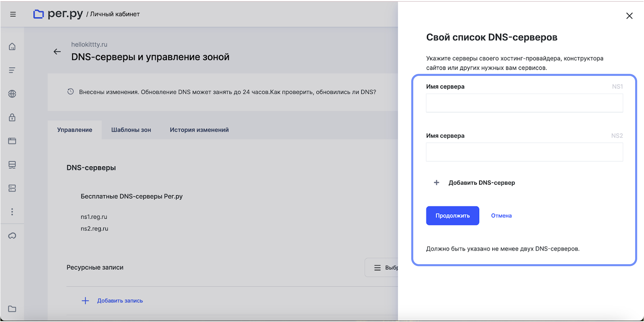Image resolution: width=644 pixels, height=322 pixels.
Task: Click the Продолжить button
Action: pyautogui.click(x=452, y=216)
